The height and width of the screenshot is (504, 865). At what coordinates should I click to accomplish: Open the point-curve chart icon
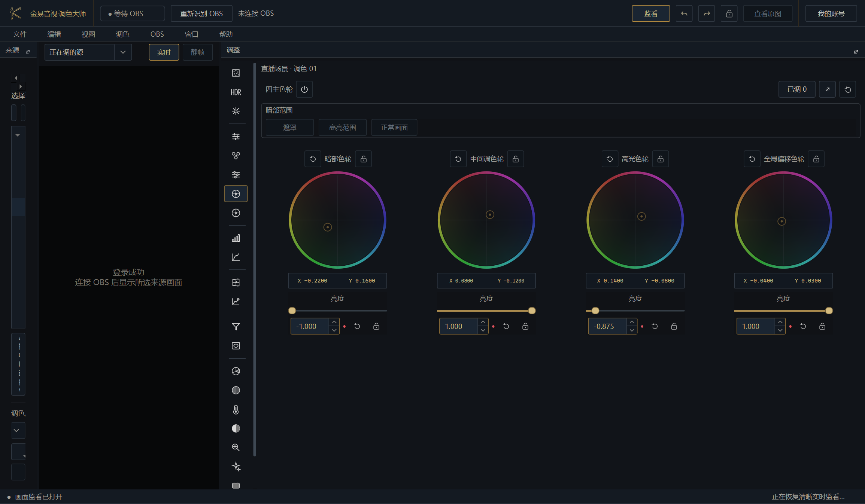point(236,302)
